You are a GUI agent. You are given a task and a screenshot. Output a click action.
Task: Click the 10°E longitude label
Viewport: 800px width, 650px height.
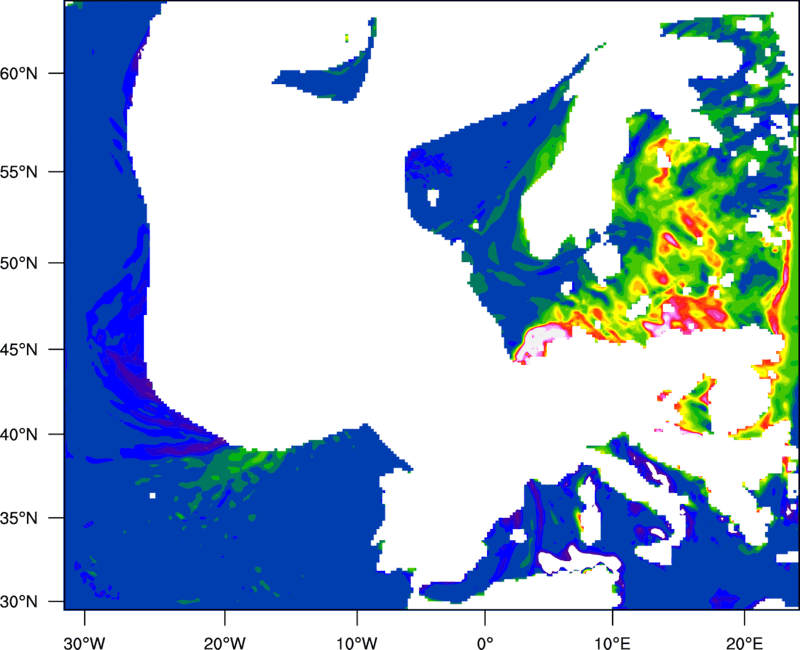point(612,643)
